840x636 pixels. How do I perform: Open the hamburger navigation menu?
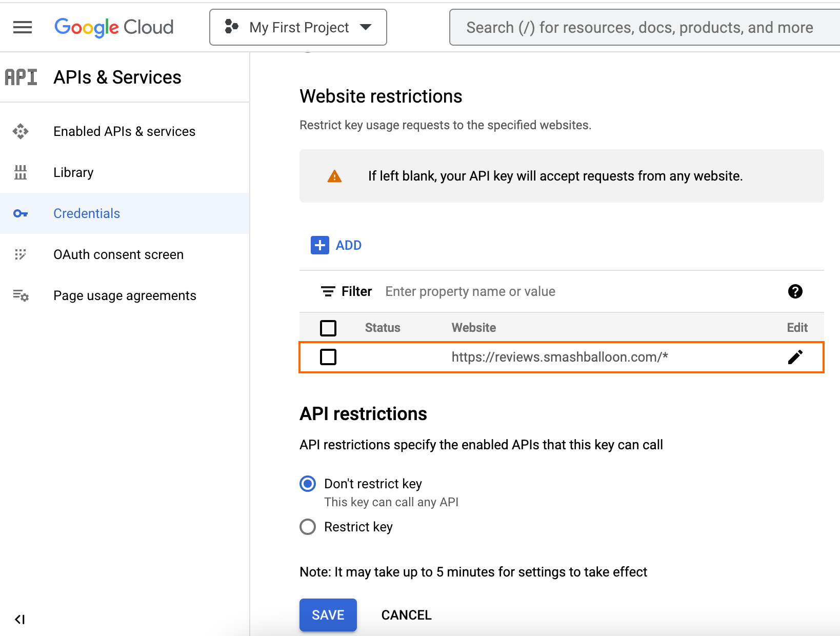23,27
